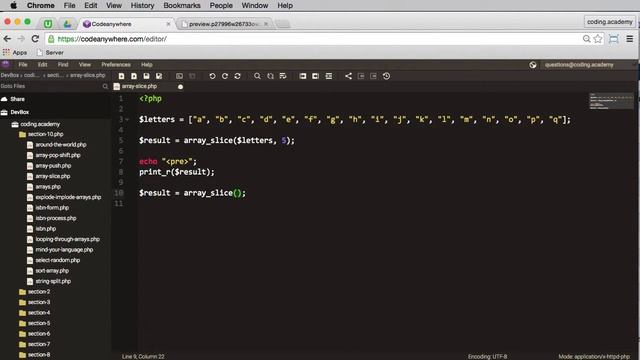This screenshot has height=360, width=640.
Task: Expand the section-6 folder
Action: tap(39, 334)
